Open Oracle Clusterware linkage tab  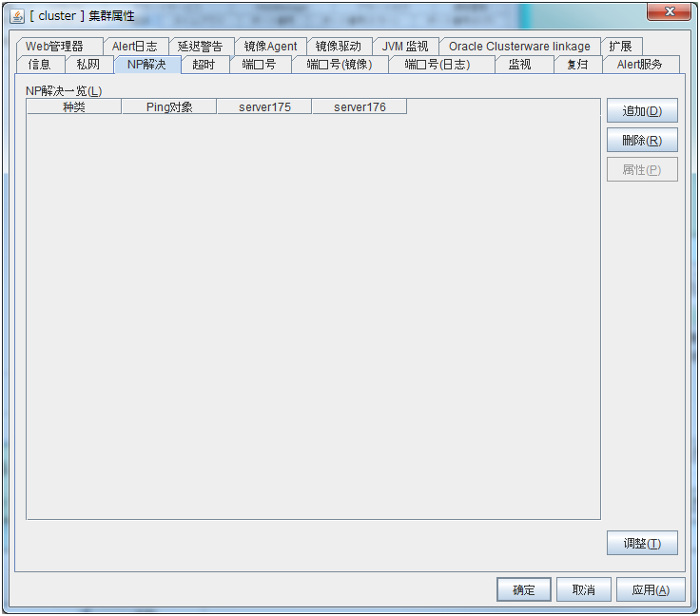[519, 46]
